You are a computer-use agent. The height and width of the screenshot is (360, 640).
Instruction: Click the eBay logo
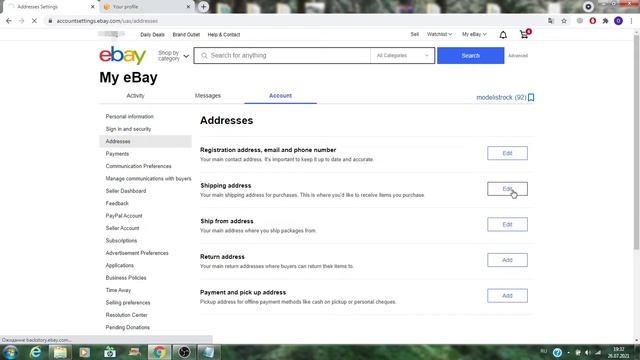point(122,55)
